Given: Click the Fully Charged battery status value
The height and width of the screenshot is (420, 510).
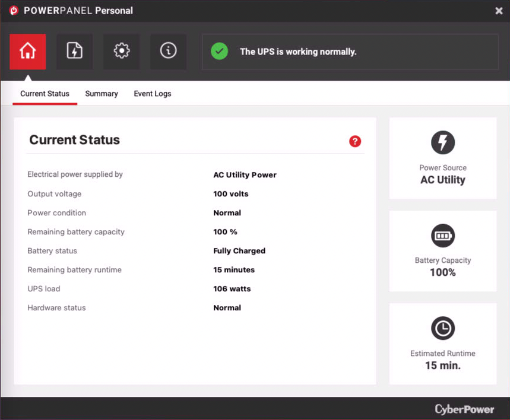Looking at the screenshot, I should 239,251.
